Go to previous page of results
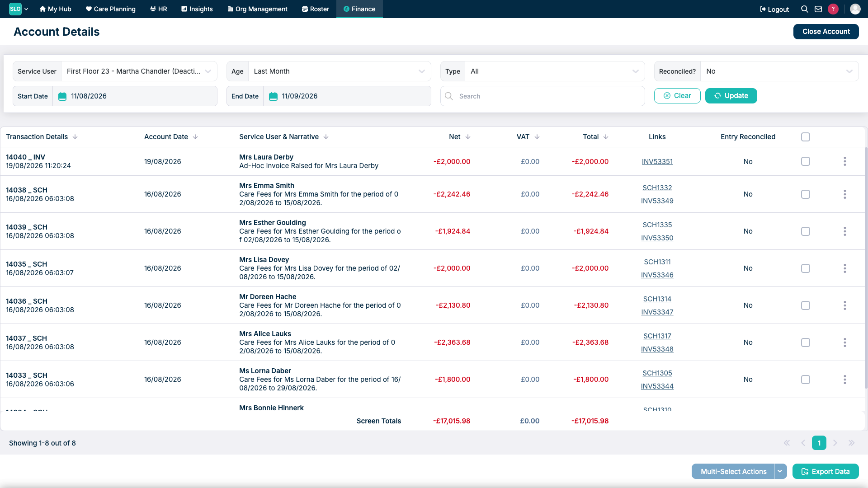The width and height of the screenshot is (868, 488). [x=803, y=443]
